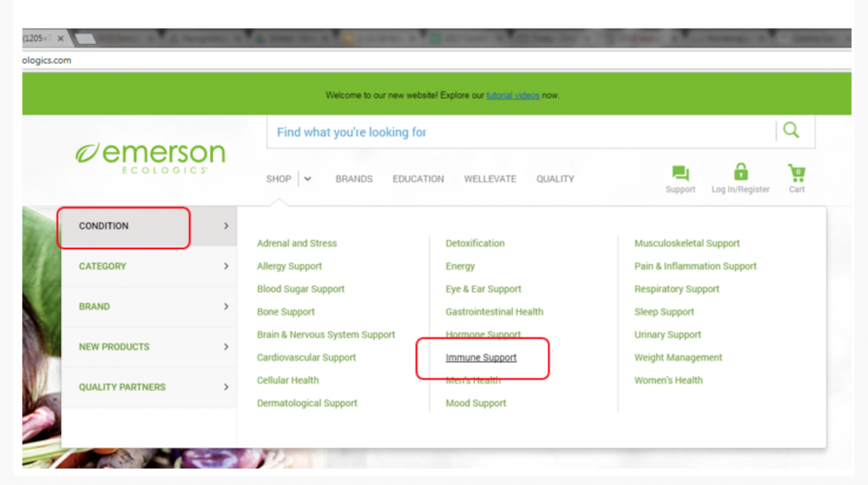
Task: Select NEW PRODUCTS in the sidebar
Action: click(149, 347)
